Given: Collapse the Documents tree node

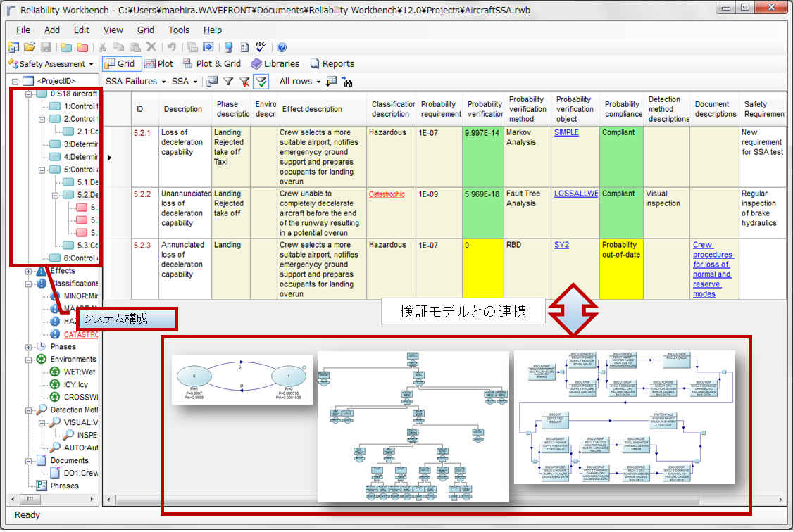Looking at the screenshot, I should click(28, 461).
